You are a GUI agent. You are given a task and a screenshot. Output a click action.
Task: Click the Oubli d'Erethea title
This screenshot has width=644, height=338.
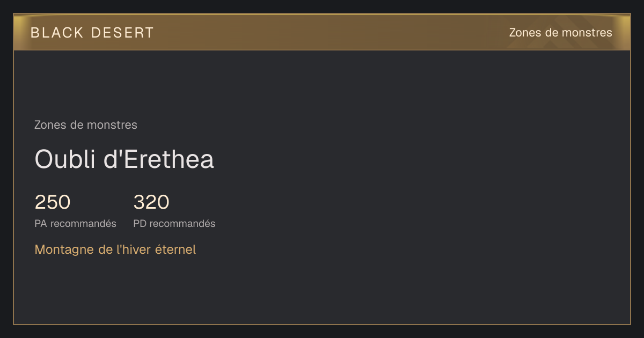124,159
